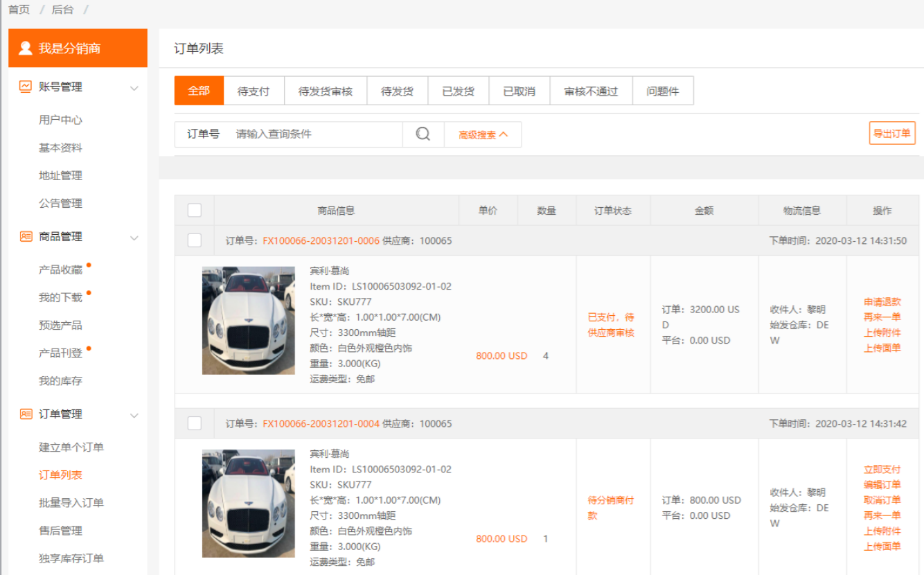Toggle the select-all orders checkbox in header
924x575 pixels.
coord(195,211)
